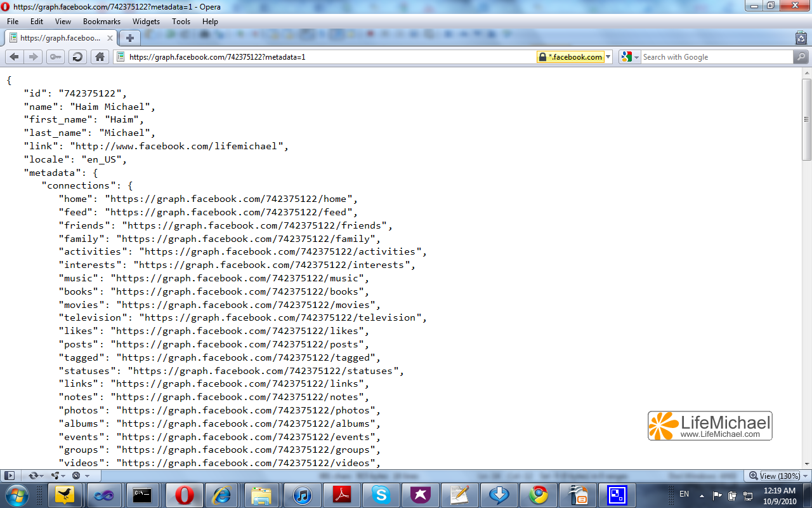The image size is (812, 508).
Task: Open Windows Explorer folder icon
Action: [261, 495]
